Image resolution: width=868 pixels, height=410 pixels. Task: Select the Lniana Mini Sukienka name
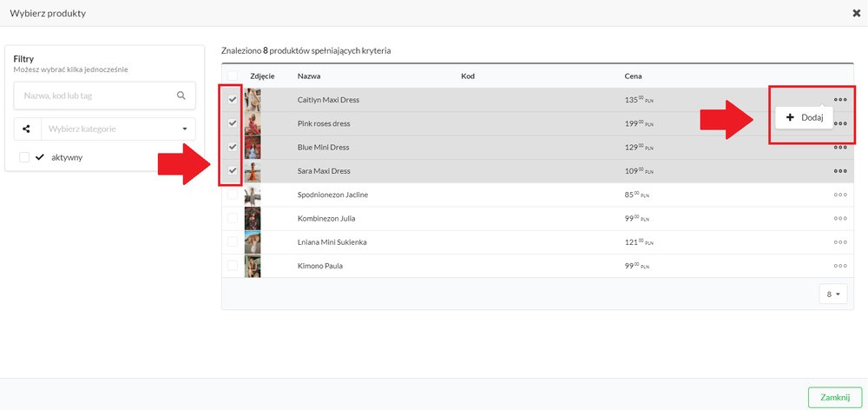332,242
